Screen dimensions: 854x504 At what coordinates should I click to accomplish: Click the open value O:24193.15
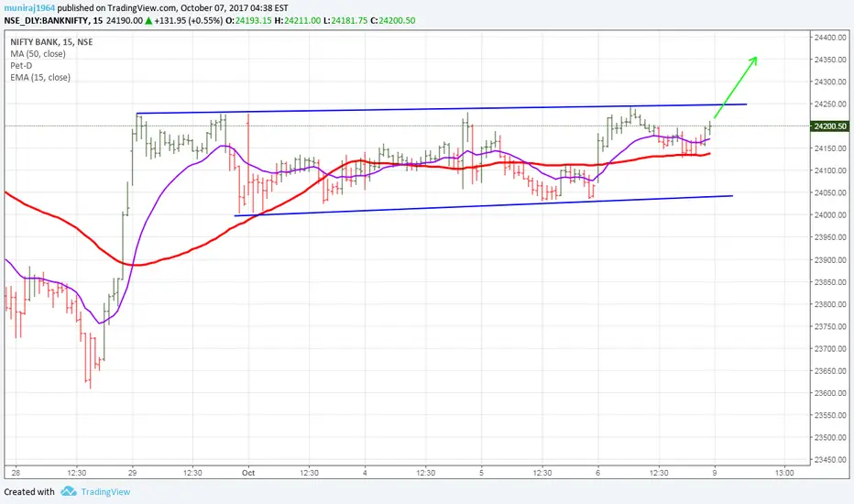[248, 21]
